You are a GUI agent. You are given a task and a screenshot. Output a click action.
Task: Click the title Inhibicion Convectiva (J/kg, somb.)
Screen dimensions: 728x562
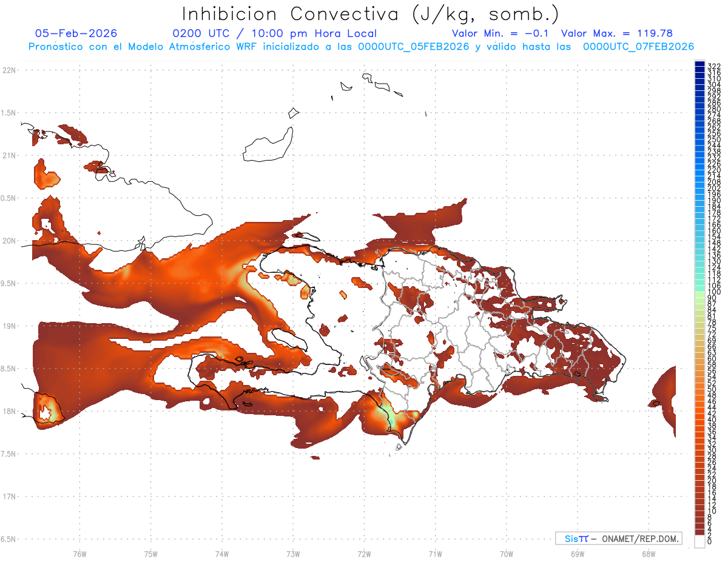[x=371, y=15]
